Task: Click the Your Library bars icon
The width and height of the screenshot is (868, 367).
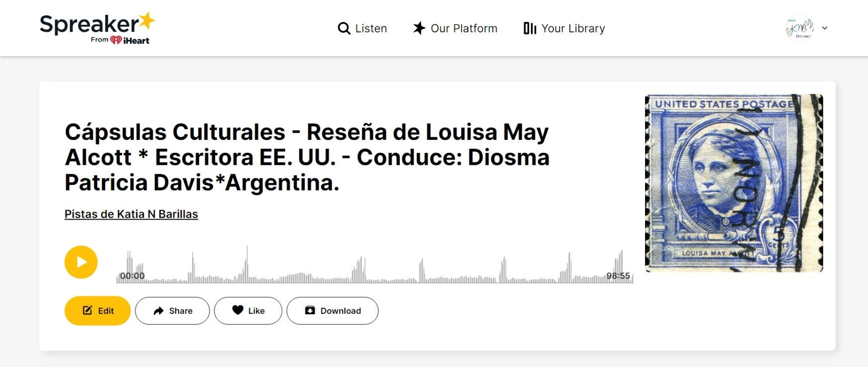Action: (530, 28)
